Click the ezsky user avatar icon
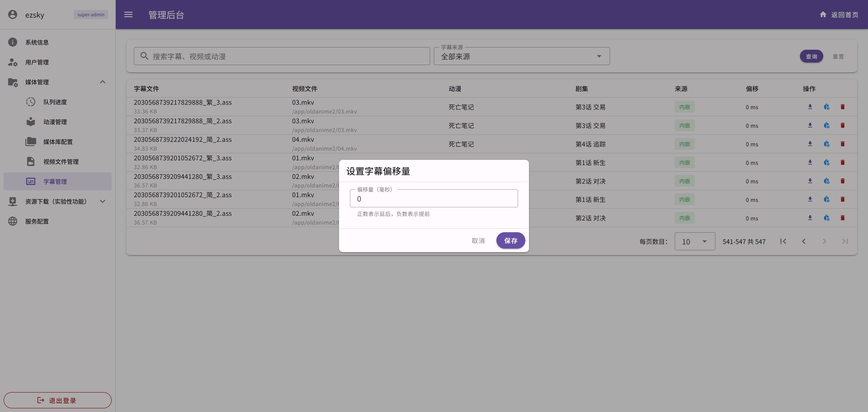Screen dimensions: 868x412 coord(12,14)
